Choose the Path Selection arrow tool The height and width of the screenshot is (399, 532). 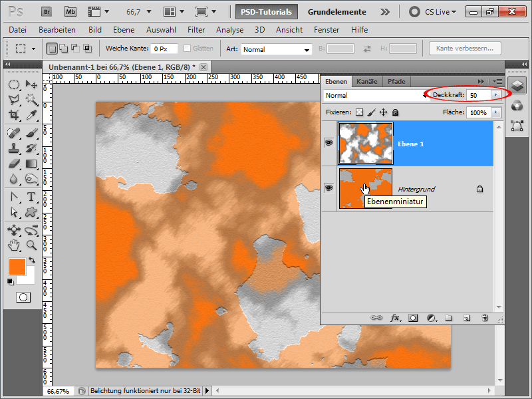click(x=13, y=212)
